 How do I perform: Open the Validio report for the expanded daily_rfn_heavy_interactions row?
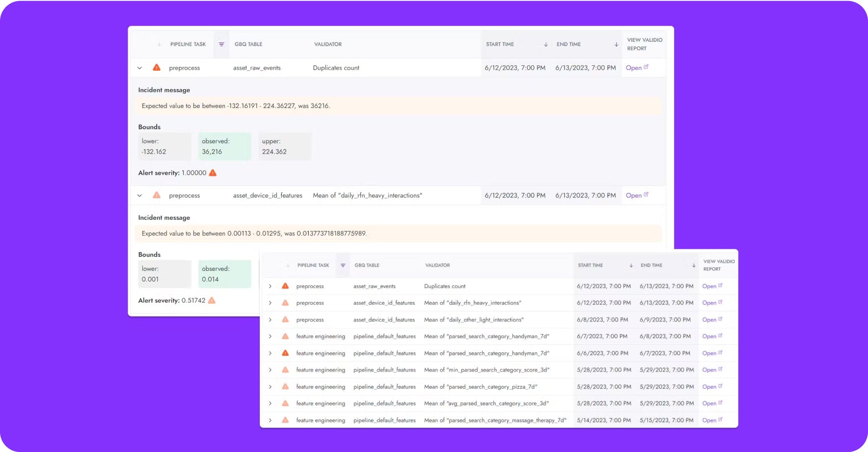click(637, 195)
